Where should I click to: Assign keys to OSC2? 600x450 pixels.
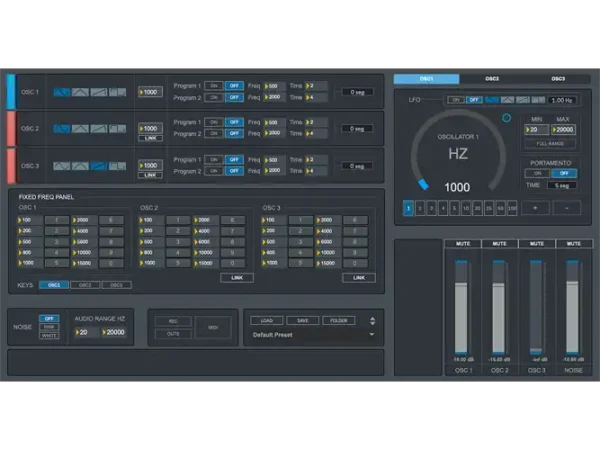(85, 285)
